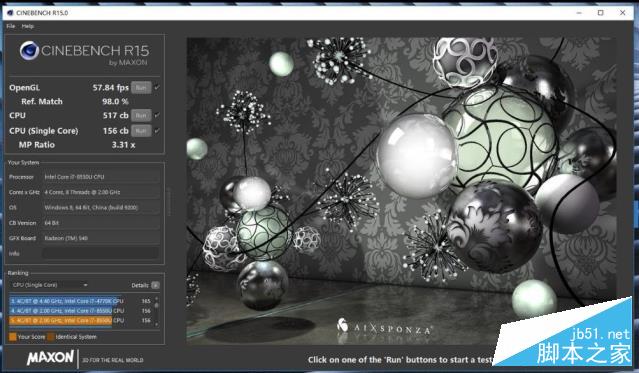
Task: Click into the Info input field
Action: pos(100,253)
